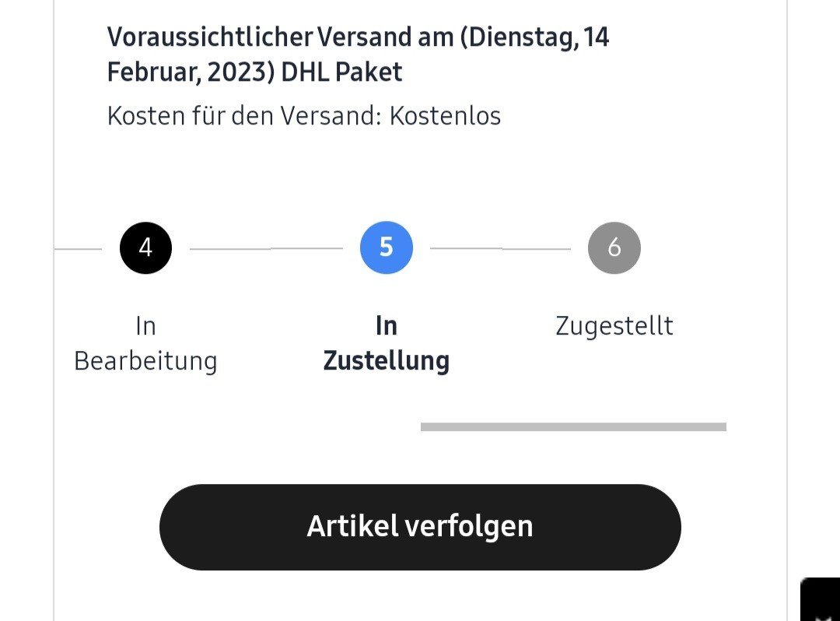This screenshot has height=621, width=840.
Task: Click the "Kosten für den Versand:" label
Action: [244, 116]
